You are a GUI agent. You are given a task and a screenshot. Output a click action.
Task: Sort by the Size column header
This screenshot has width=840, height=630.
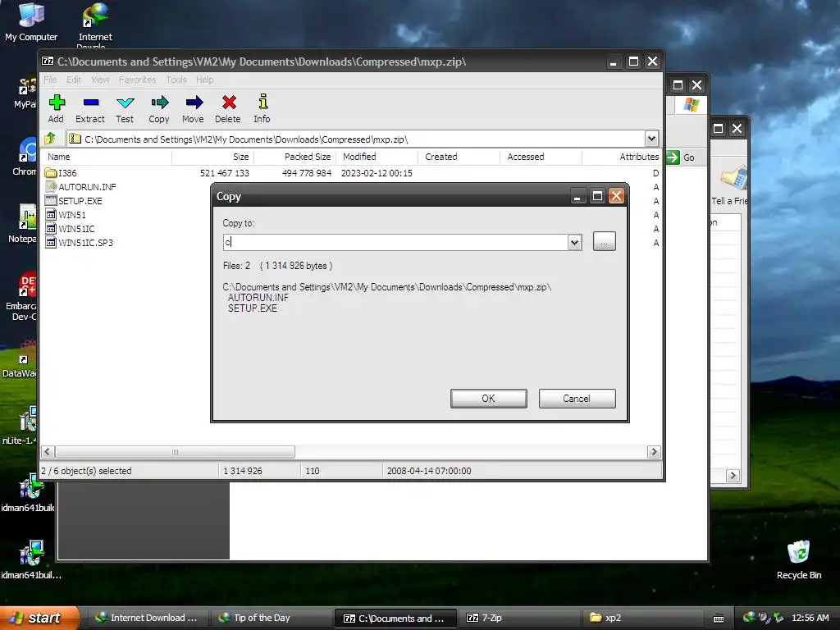click(212, 157)
